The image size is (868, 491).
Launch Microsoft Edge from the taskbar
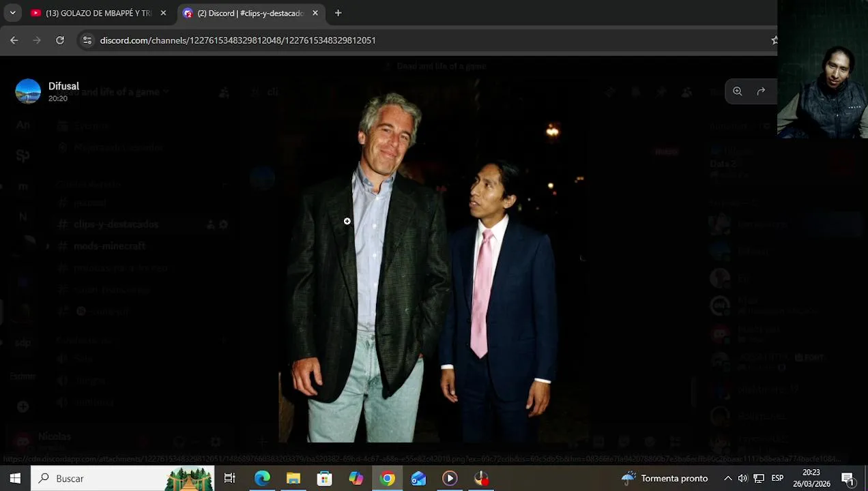click(x=262, y=478)
